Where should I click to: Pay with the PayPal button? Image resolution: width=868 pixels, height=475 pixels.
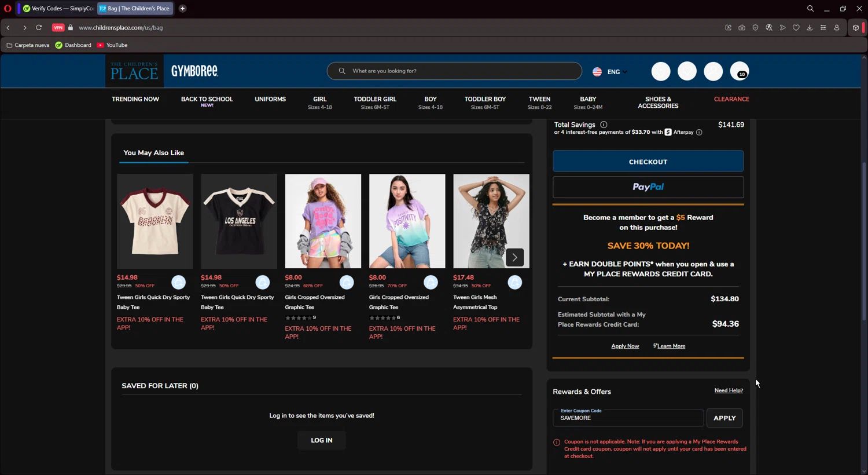click(x=648, y=187)
